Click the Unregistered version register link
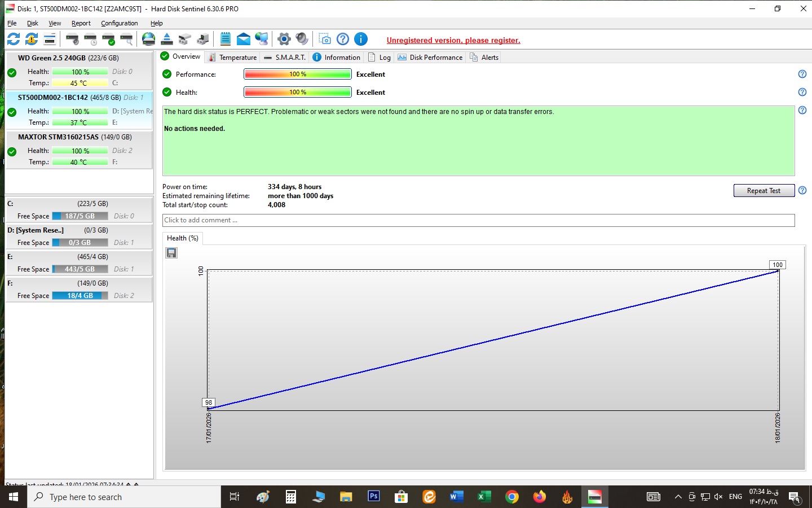Image resolution: width=812 pixels, height=508 pixels. 453,40
